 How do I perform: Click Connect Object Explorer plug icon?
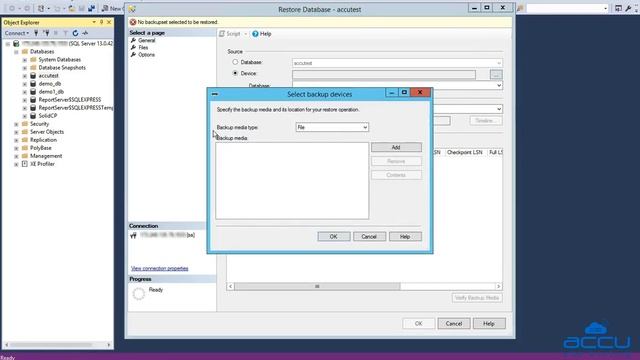point(36,33)
